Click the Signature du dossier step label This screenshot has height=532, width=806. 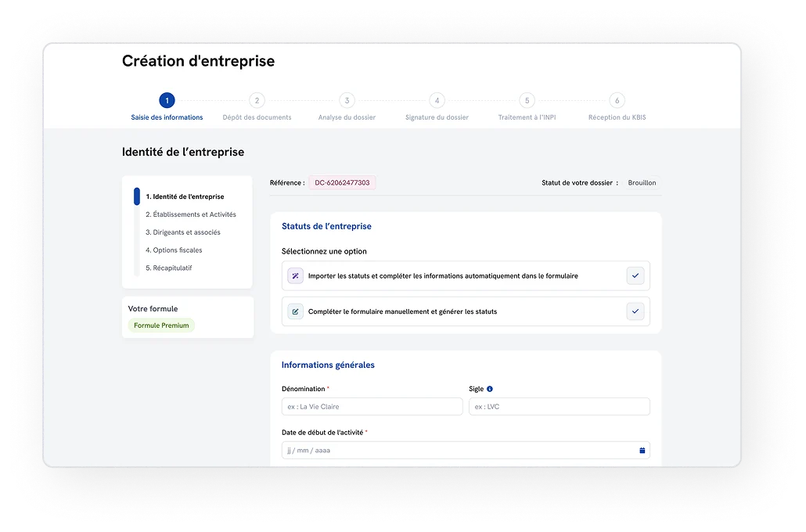(437, 117)
